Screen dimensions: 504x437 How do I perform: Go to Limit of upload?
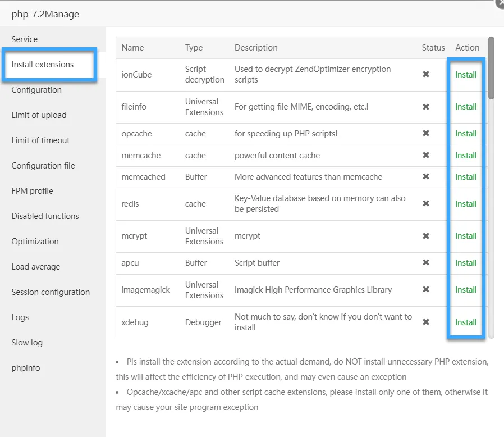click(x=39, y=115)
